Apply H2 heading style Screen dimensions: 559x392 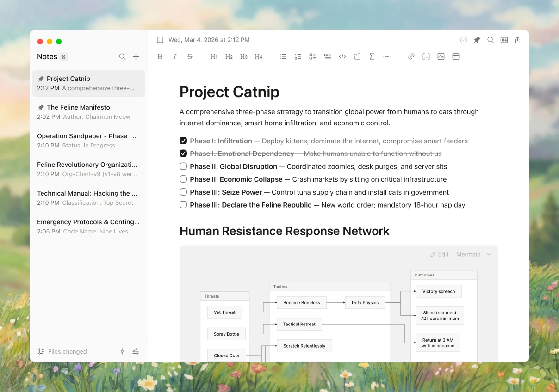click(229, 56)
